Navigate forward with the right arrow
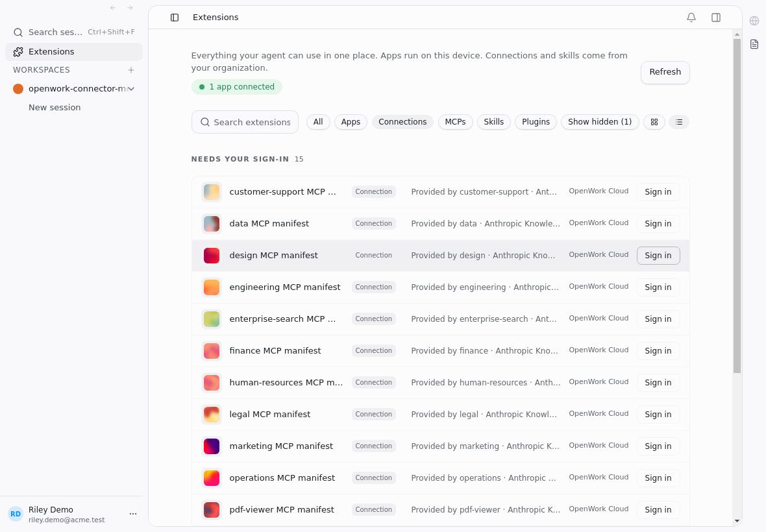Image resolution: width=766 pixels, height=532 pixels. pos(129,8)
